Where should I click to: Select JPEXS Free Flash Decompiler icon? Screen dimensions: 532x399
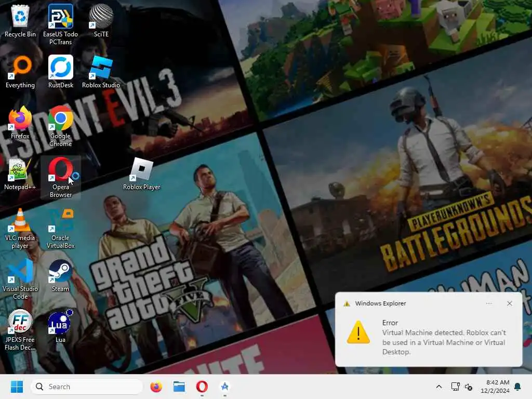20,330
